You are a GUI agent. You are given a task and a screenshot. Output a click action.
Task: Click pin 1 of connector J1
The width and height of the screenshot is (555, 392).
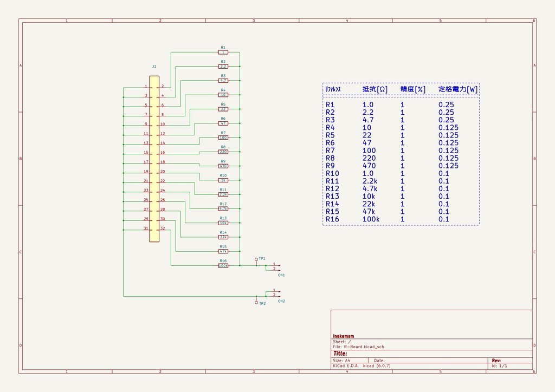click(x=146, y=87)
